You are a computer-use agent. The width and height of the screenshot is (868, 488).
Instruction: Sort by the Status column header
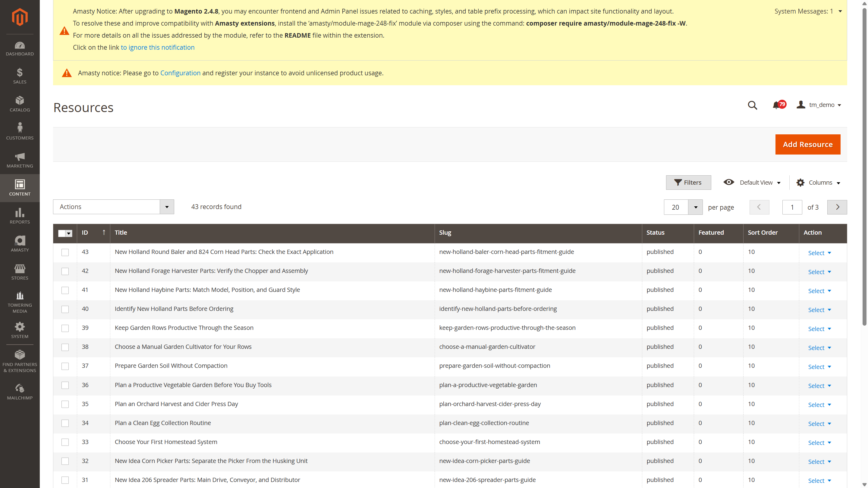tap(655, 232)
